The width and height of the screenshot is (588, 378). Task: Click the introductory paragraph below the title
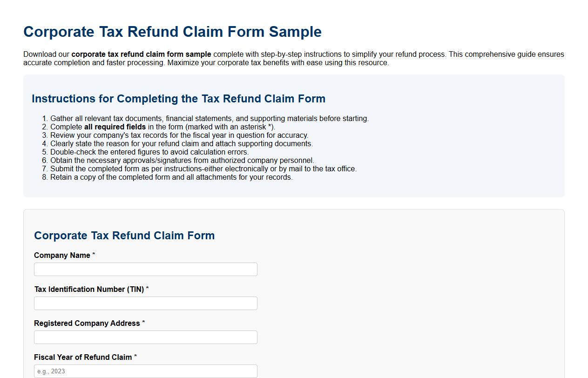click(293, 58)
